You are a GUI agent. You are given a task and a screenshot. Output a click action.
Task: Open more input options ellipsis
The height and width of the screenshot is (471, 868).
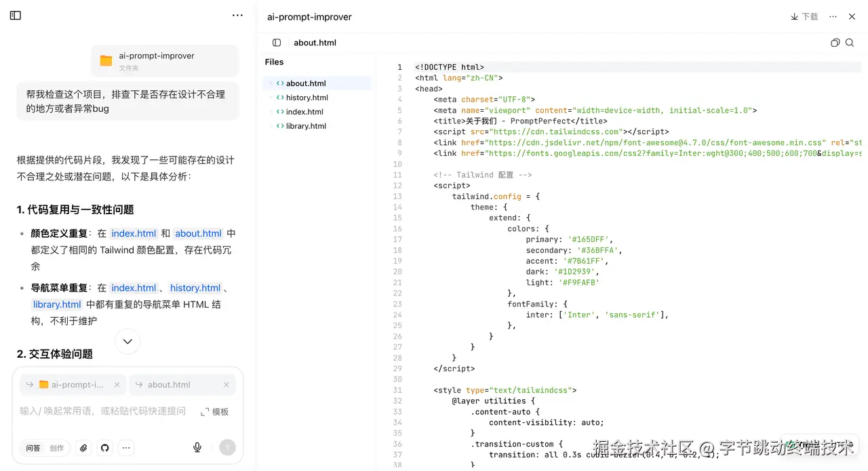(125, 448)
